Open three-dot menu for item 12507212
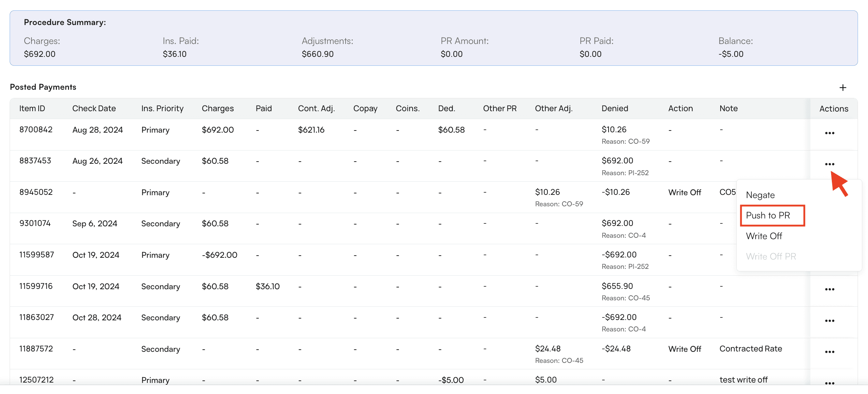 pyautogui.click(x=829, y=383)
